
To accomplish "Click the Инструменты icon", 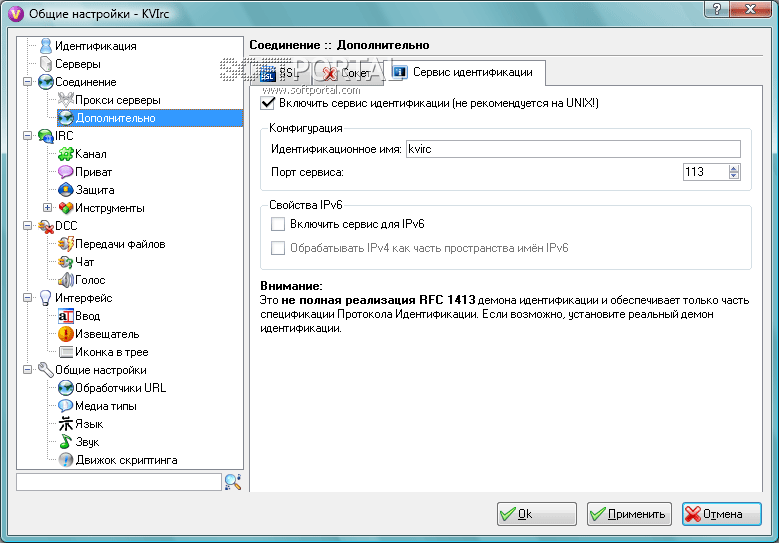I will (66, 208).
